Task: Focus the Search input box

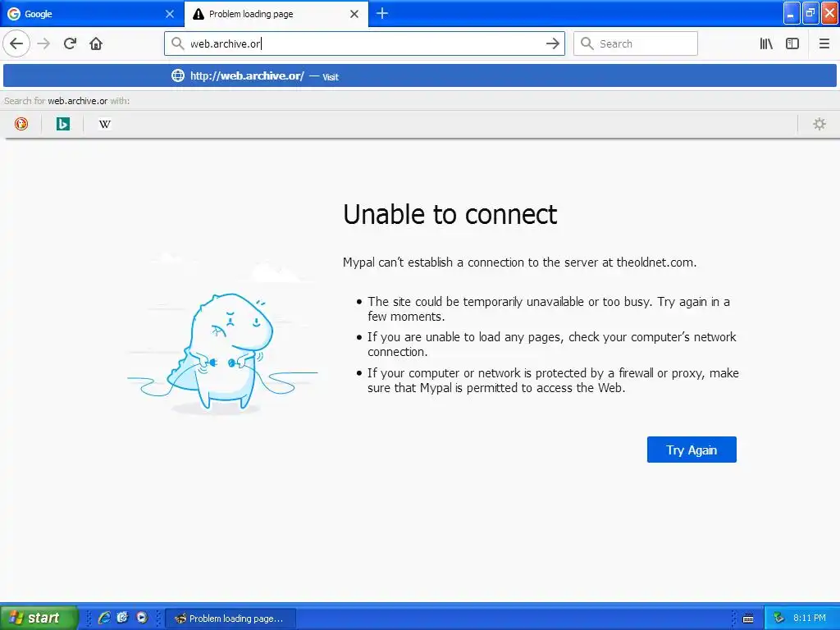Action: 636,43
